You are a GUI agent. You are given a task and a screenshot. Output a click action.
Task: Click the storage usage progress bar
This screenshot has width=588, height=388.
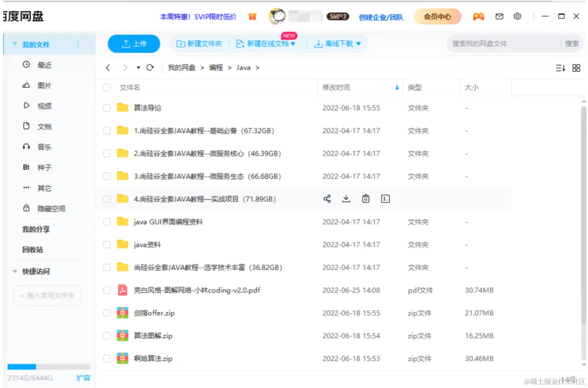click(x=49, y=367)
